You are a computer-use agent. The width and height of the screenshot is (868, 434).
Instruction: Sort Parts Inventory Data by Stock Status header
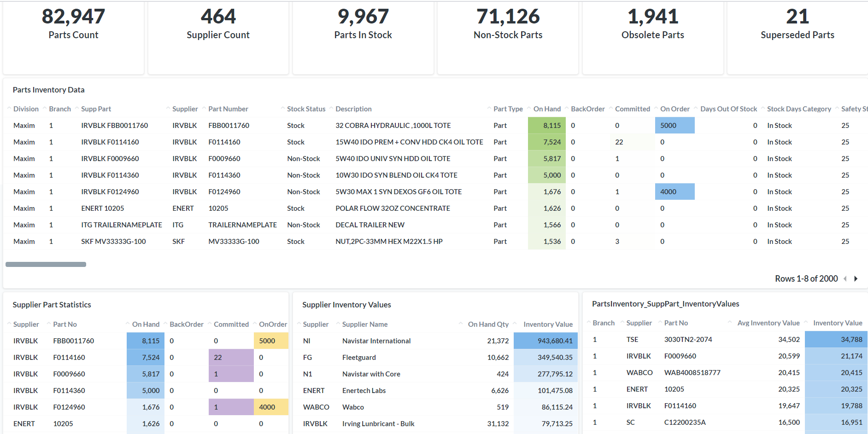[x=306, y=109]
